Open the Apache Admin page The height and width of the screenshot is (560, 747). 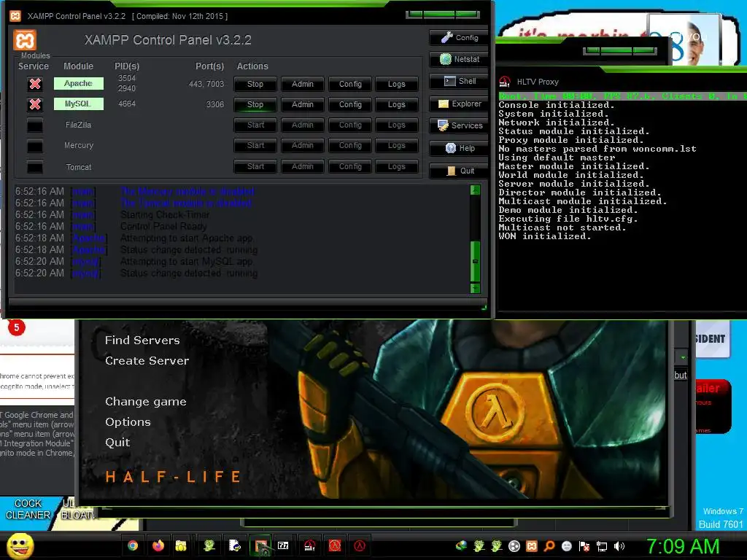tap(303, 84)
